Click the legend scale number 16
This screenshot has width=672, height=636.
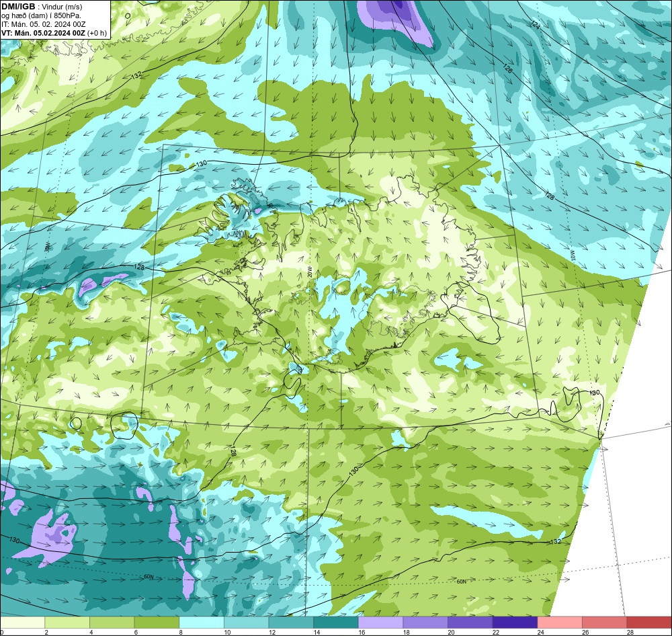362,632
